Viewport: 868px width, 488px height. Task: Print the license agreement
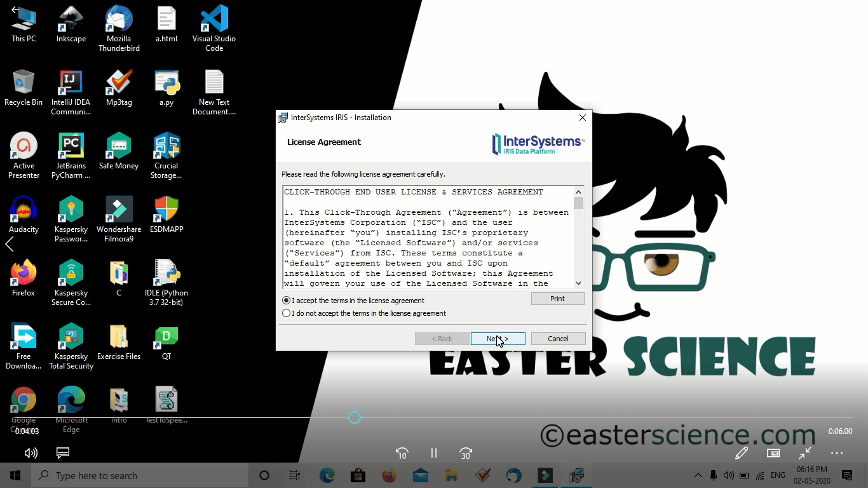[x=557, y=299]
